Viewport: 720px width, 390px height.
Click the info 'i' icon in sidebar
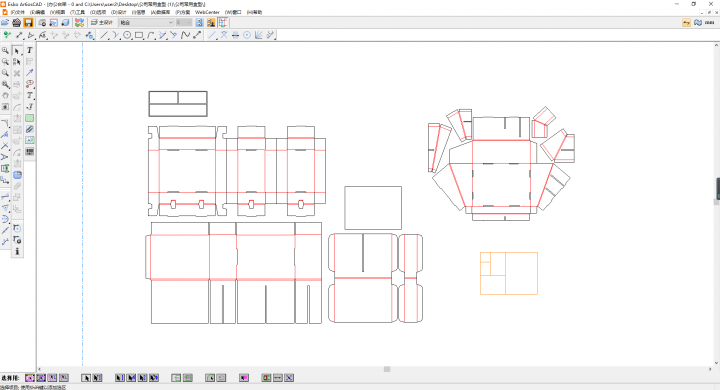click(17, 251)
